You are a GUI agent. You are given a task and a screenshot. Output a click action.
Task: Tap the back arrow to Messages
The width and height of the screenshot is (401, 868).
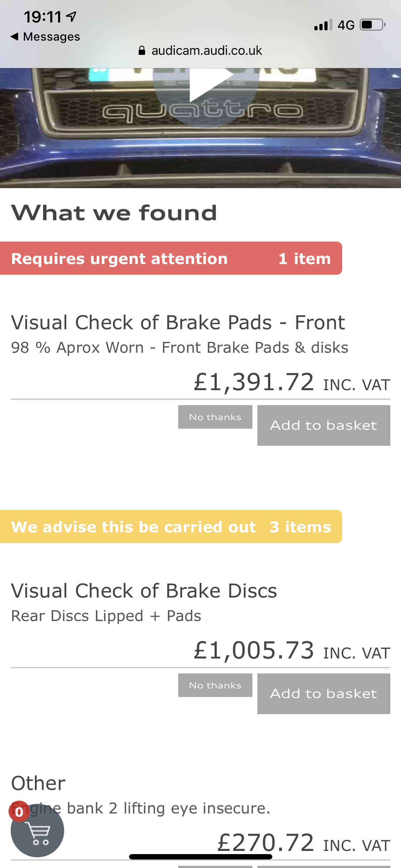click(14, 36)
